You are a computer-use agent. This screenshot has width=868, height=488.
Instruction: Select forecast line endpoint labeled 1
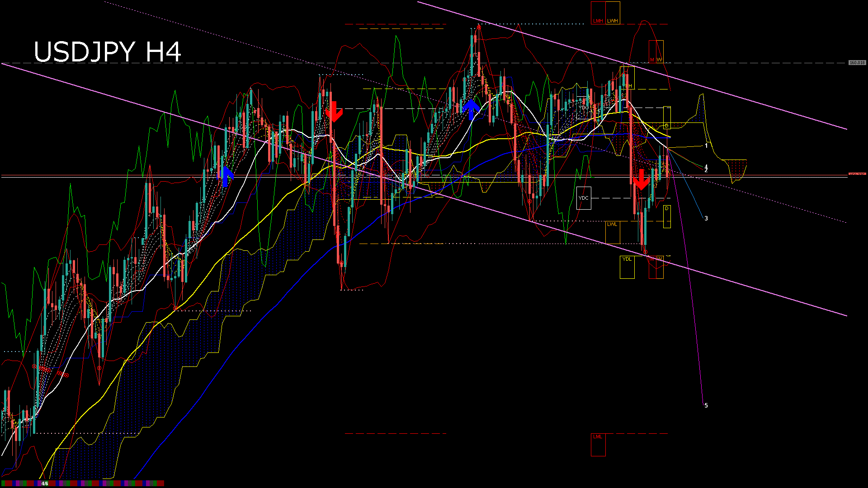(x=706, y=146)
